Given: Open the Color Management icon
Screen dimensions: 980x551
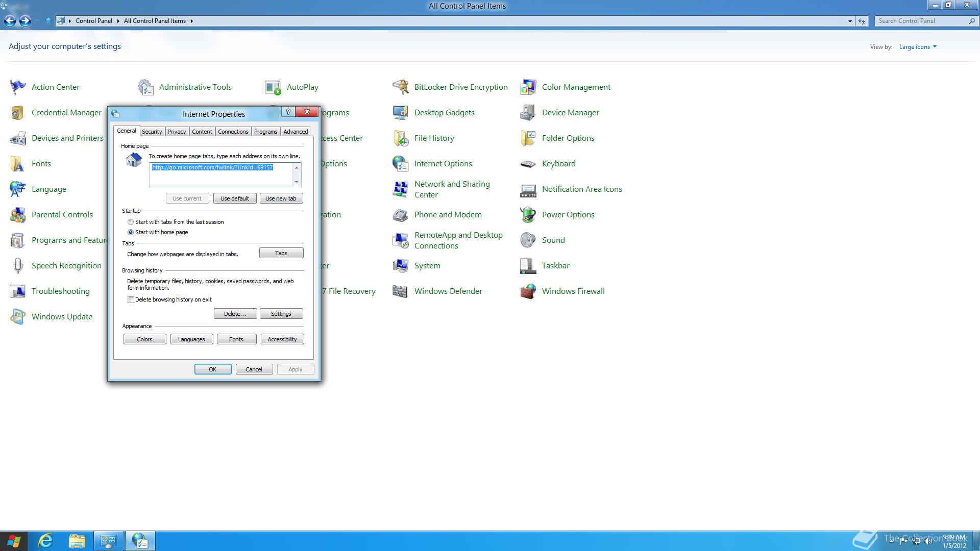Looking at the screenshot, I should (528, 87).
